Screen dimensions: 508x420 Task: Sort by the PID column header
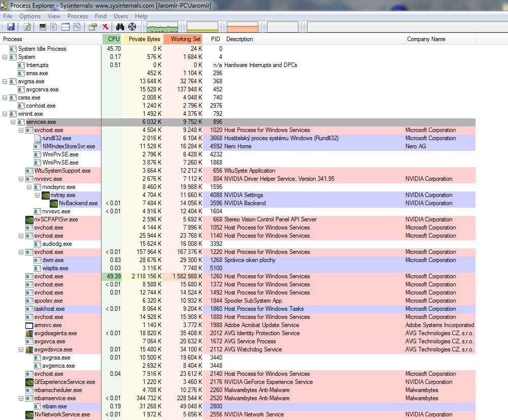click(213, 39)
